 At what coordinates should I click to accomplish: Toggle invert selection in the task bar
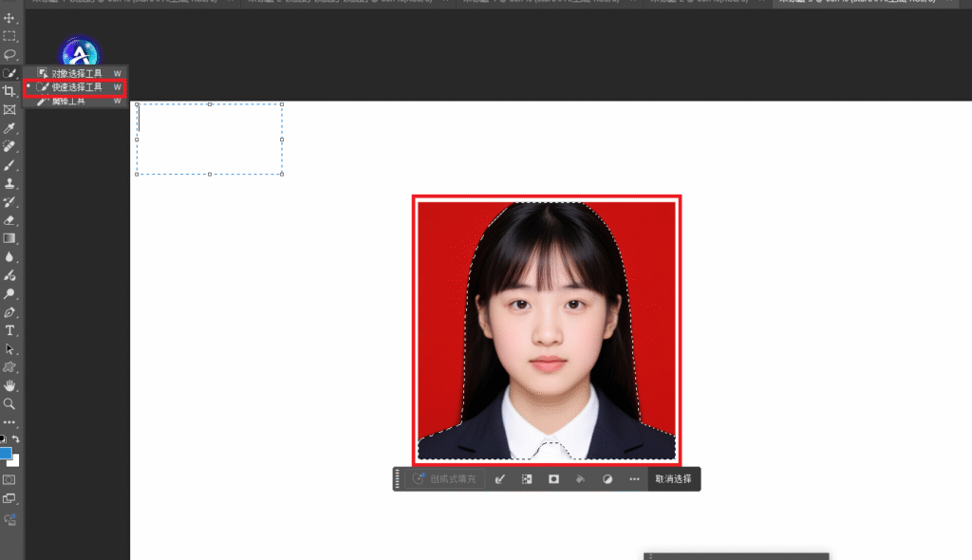527,479
